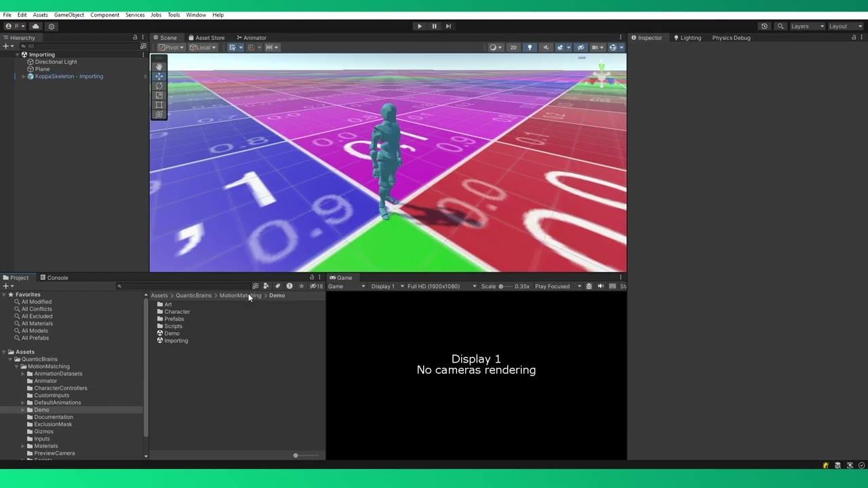Expand the AnimationDatasets folder
Screen dimensions: 868x488
point(22,374)
